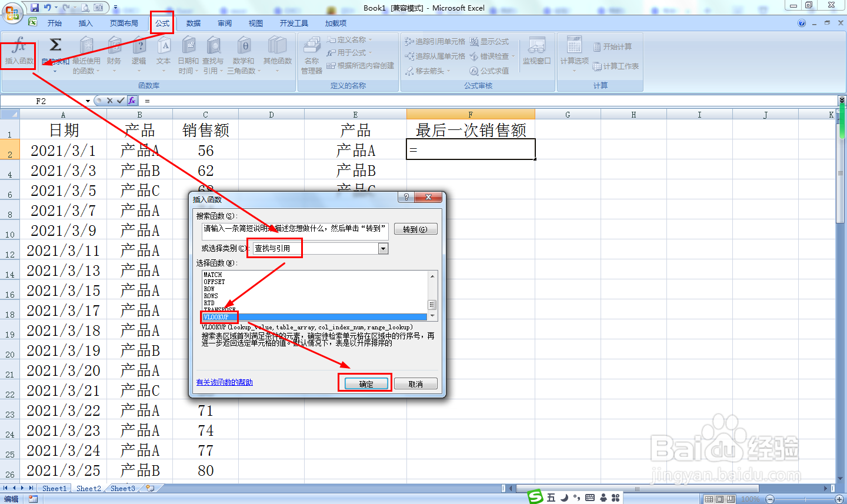Switch to the 开发工具 ribbon tab

[x=294, y=23]
